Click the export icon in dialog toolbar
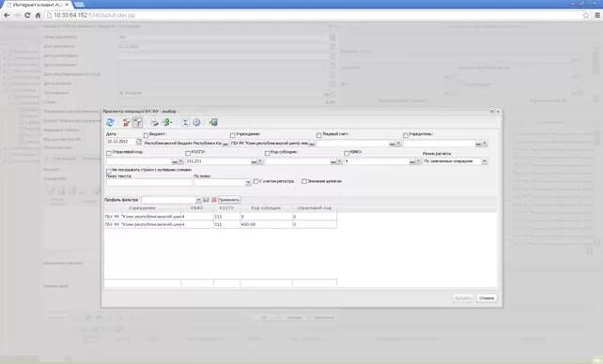This screenshot has width=603, height=364. click(x=213, y=123)
